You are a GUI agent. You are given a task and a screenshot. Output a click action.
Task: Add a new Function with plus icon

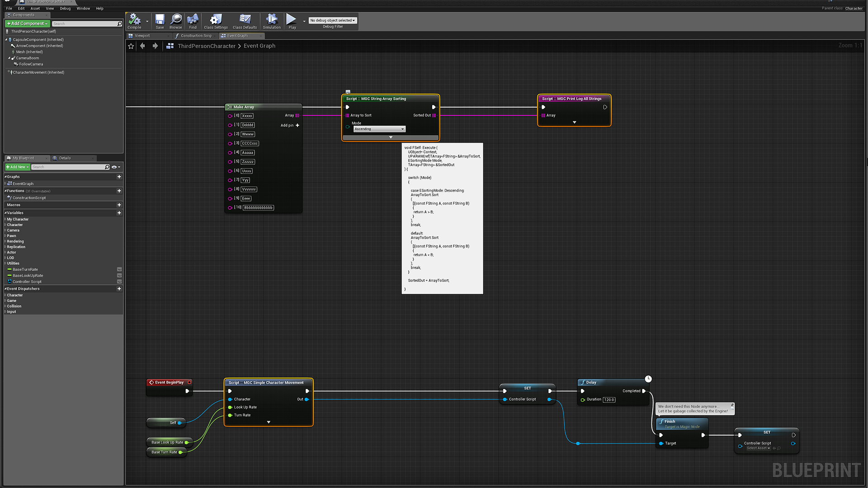[x=119, y=191]
